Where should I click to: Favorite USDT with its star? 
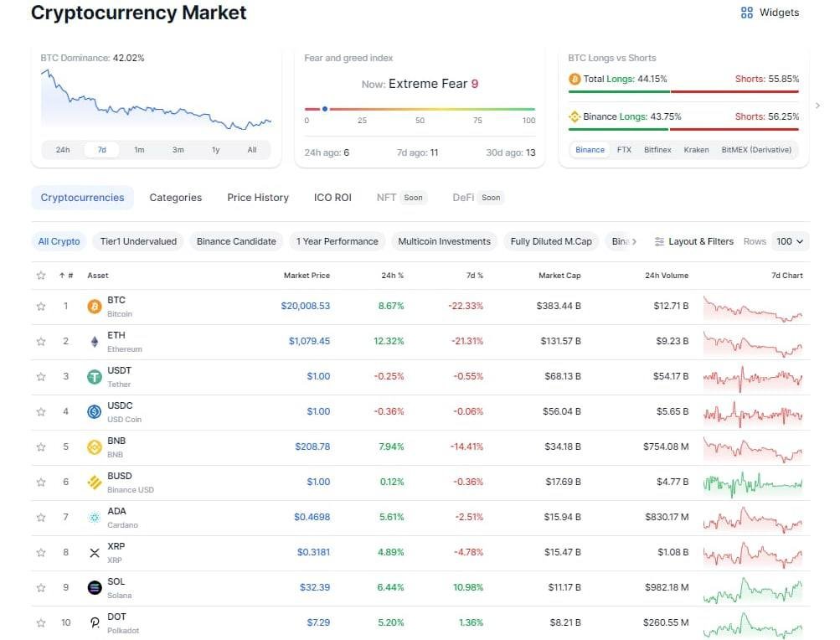tap(41, 377)
